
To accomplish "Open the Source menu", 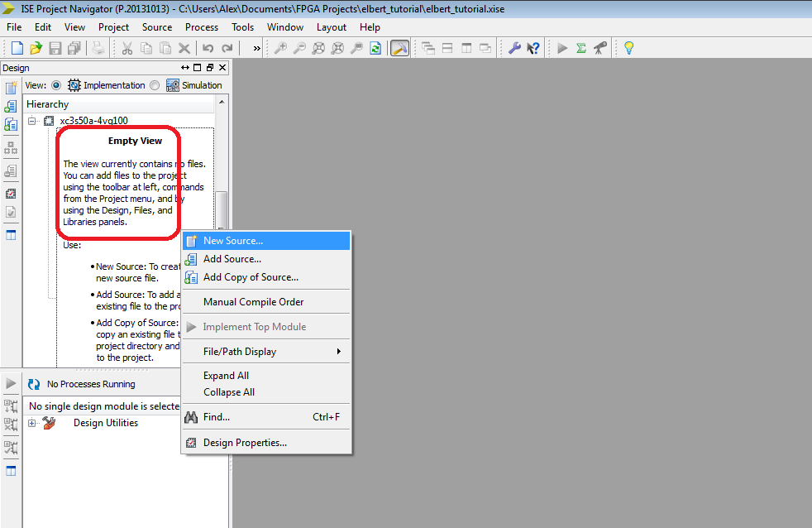I will click(157, 27).
